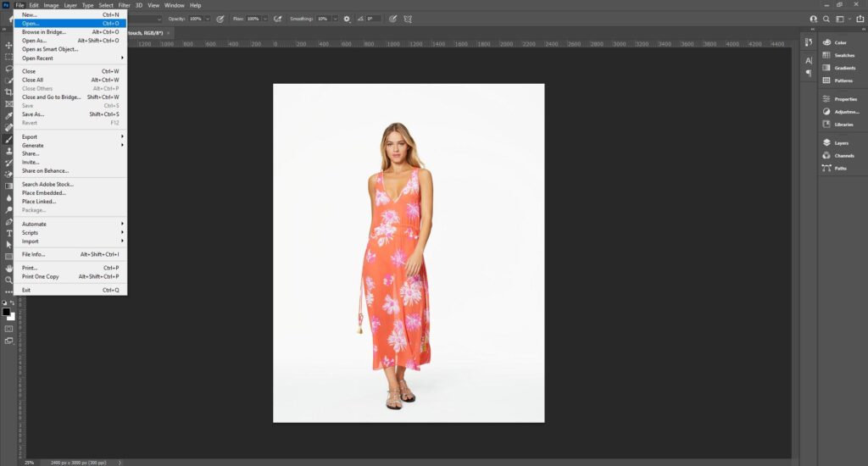
Task: Toggle Quick Mask mode
Action: pos(8,329)
